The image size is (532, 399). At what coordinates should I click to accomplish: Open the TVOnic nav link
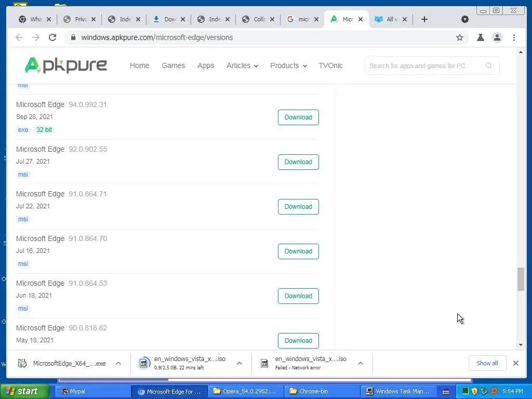click(330, 65)
